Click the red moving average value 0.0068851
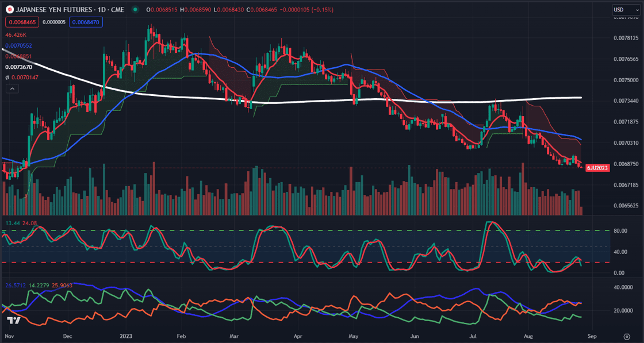Viewport: 644px width, 343px height. click(19, 56)
